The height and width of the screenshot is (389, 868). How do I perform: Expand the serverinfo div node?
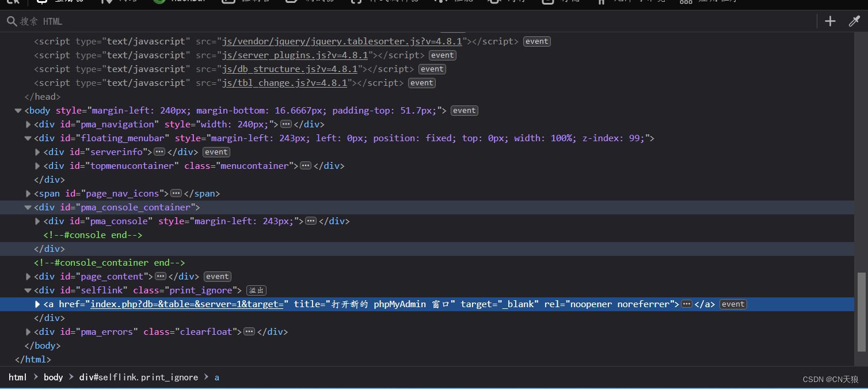[x=38, y=152]
